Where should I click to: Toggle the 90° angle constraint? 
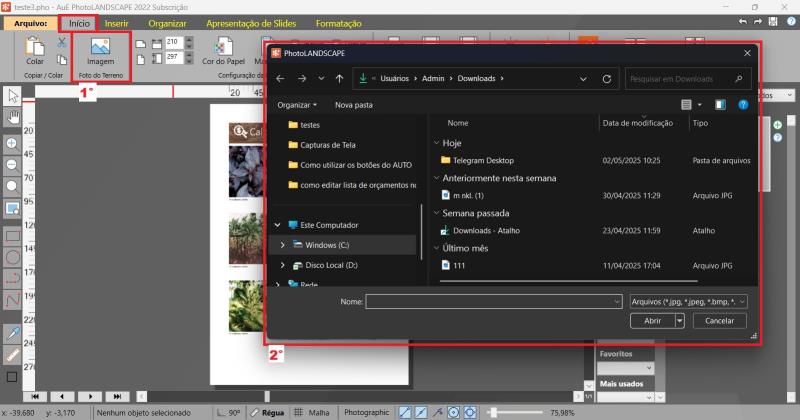[x=229, y=412]
